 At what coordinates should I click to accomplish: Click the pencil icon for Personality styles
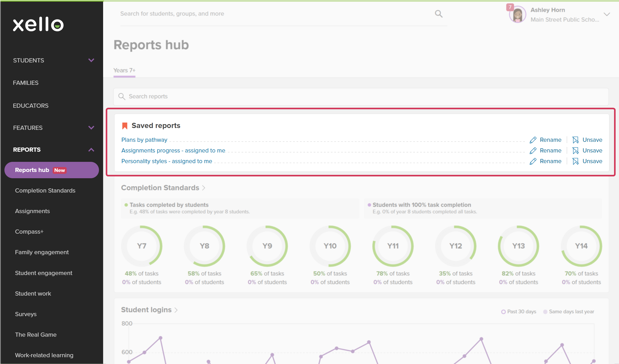click(533, 161)
